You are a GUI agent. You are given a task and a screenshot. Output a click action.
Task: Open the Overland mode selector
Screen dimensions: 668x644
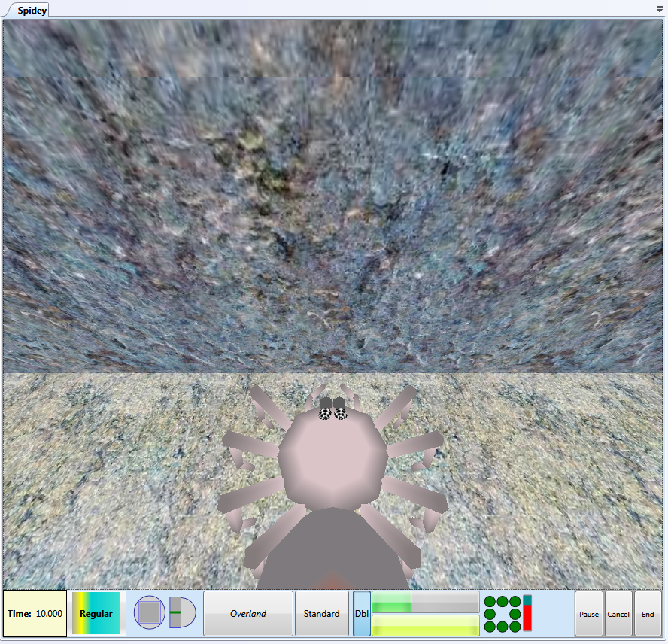tap(248, 614)
